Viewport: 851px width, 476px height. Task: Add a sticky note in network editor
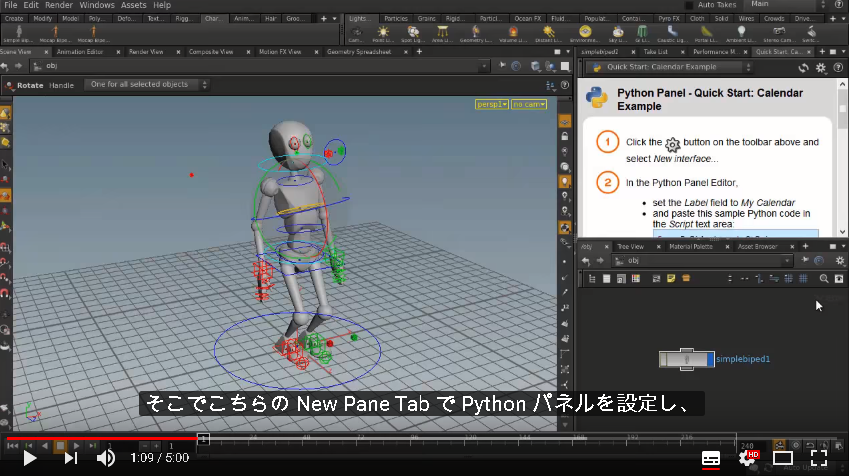click(671, 278)
